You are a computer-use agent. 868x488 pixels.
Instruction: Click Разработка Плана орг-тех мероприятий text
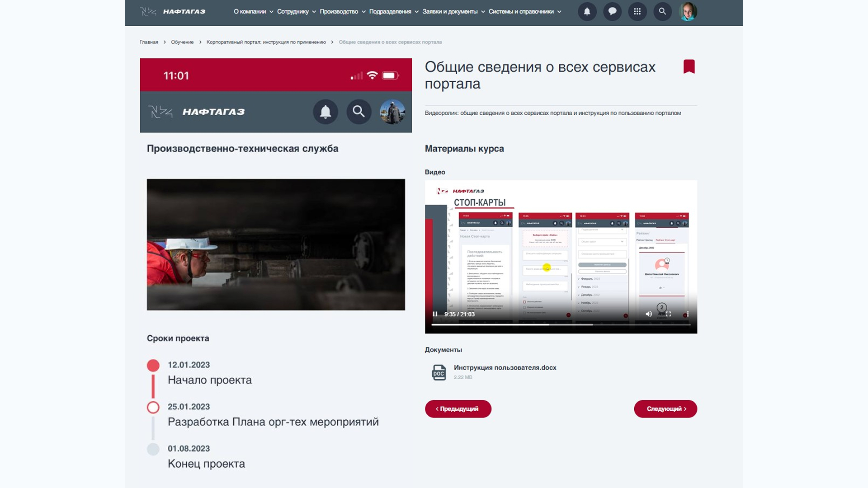click(273, 422)
